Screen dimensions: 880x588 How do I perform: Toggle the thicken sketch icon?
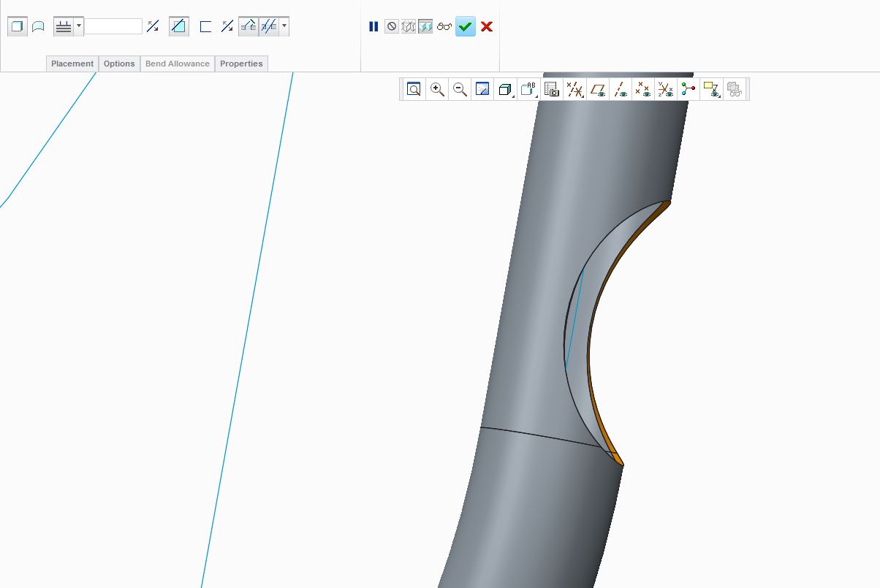[x=205, y=27]
